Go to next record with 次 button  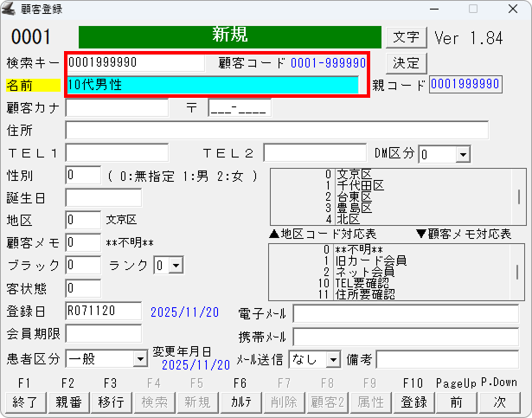click(x=499, y=402)
